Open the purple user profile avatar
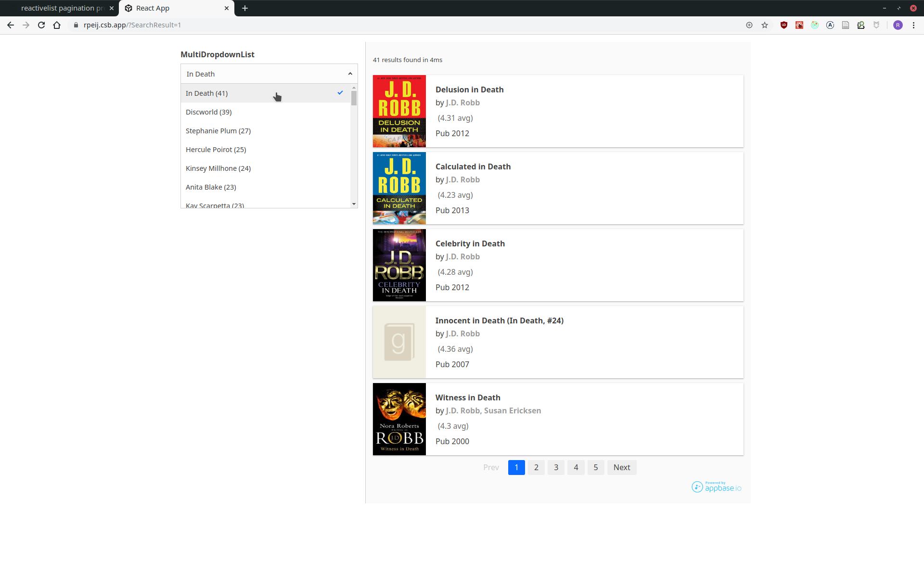 (x=898, y=25)
